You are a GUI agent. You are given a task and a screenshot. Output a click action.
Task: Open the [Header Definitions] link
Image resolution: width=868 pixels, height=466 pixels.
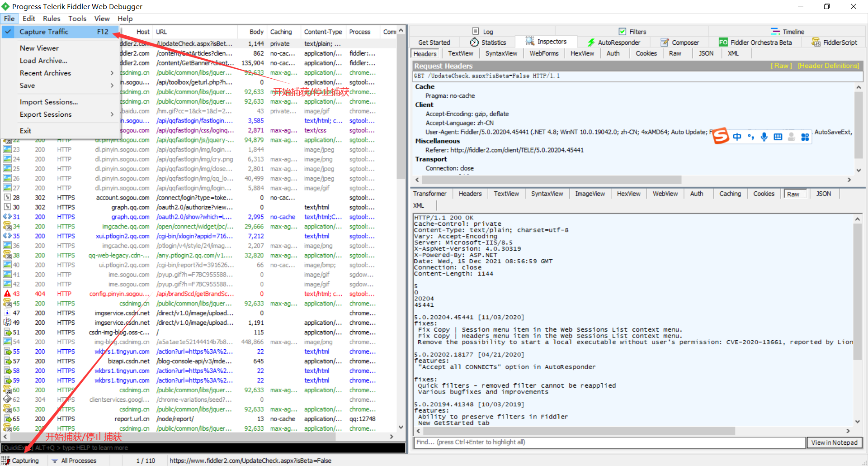(x=828, y=66)
